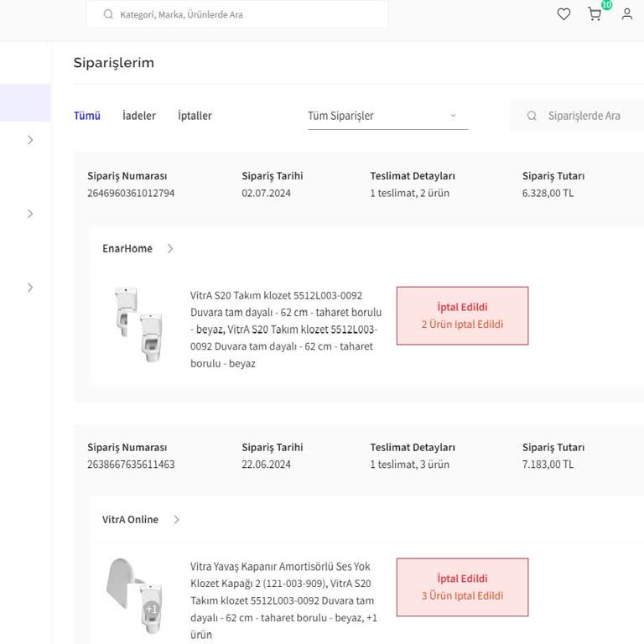644x644 pixels.
Task: Open the Klozet Kapağı product thumbnail with +1
Action: coord(134,596)
